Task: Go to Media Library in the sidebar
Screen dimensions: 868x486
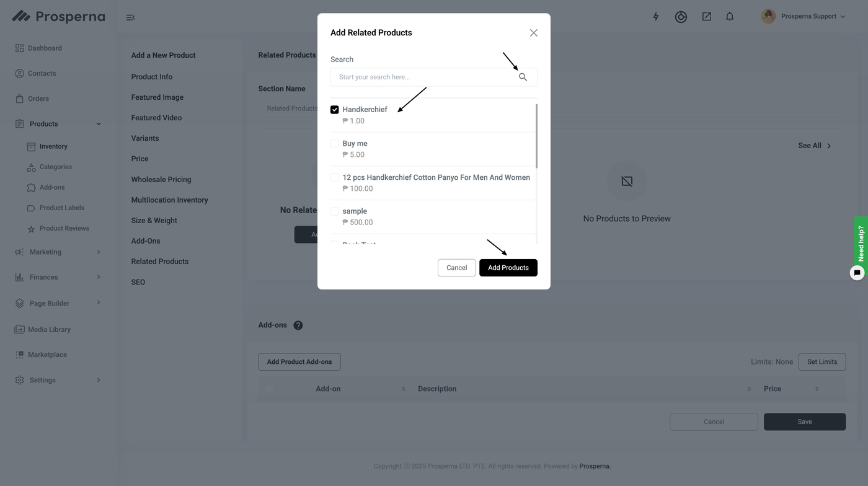Action: 49,330
